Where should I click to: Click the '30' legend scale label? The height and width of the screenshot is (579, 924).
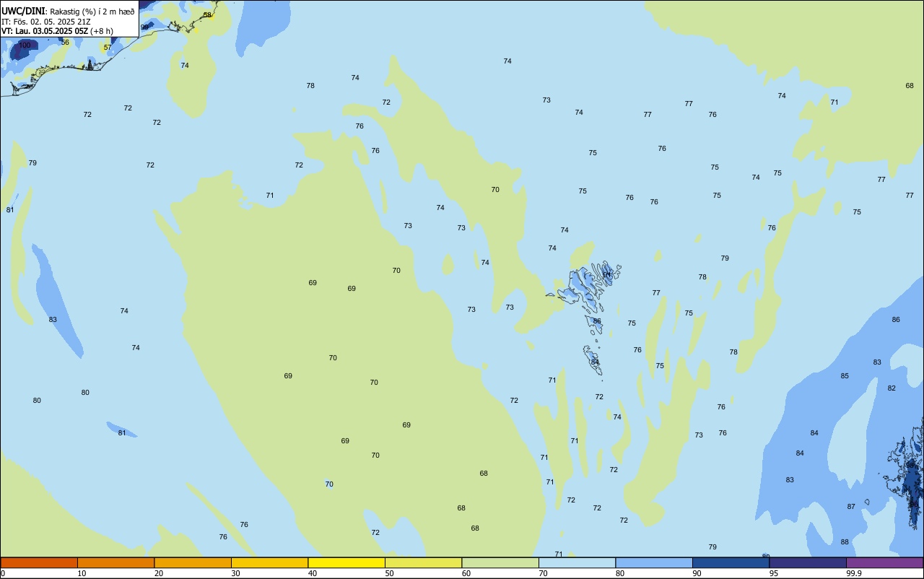click(235, 573)
